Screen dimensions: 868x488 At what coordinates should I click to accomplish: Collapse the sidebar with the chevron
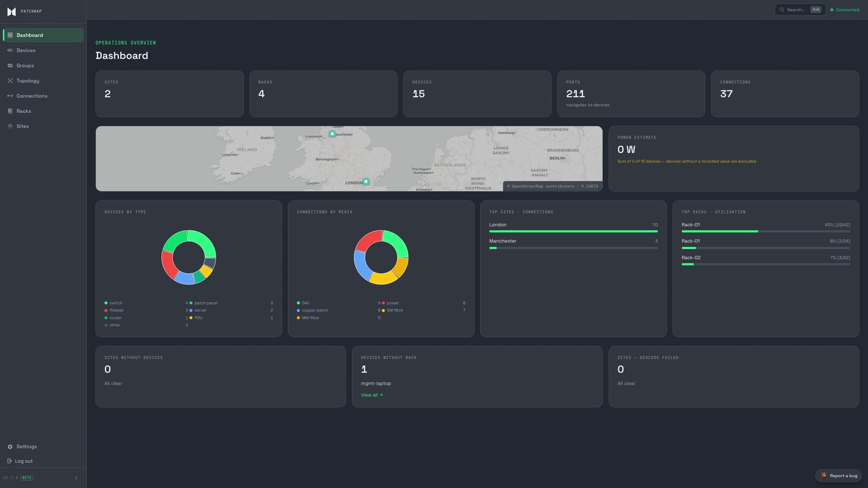(76, 478)
